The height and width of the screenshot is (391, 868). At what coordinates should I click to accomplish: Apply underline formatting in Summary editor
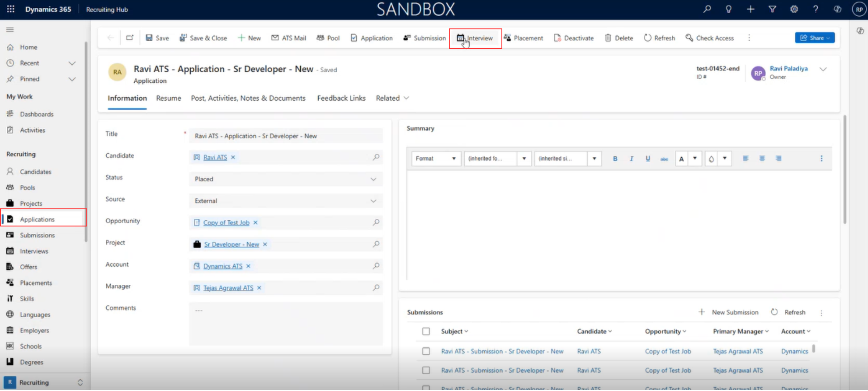647,159
